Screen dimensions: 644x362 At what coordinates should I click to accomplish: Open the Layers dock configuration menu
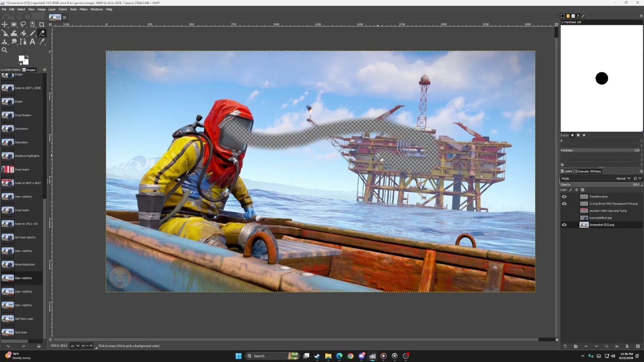(641, 171)
